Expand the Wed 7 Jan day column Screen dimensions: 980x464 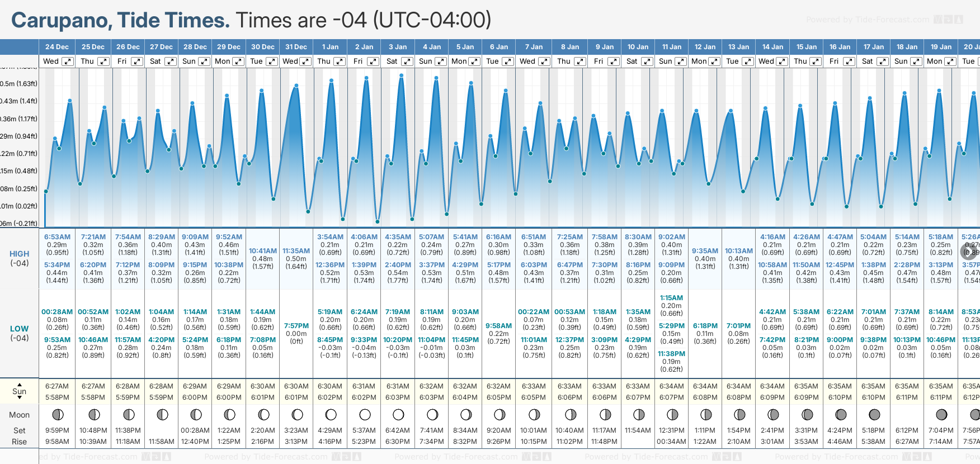[544, 61]
